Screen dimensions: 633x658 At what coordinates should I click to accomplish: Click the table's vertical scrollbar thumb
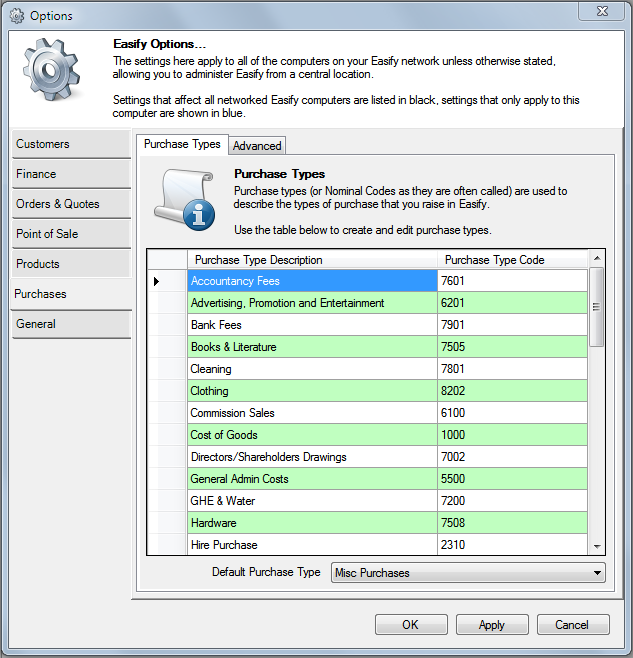click(x=596, y=307)
